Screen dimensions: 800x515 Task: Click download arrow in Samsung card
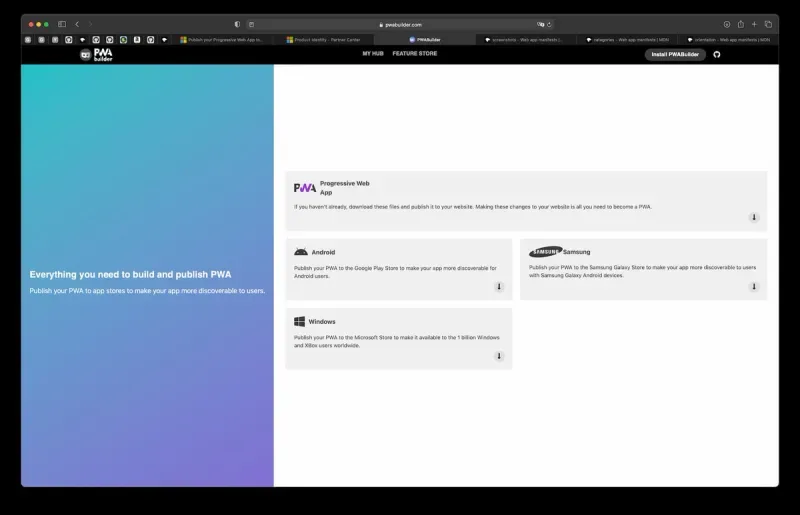754,287
